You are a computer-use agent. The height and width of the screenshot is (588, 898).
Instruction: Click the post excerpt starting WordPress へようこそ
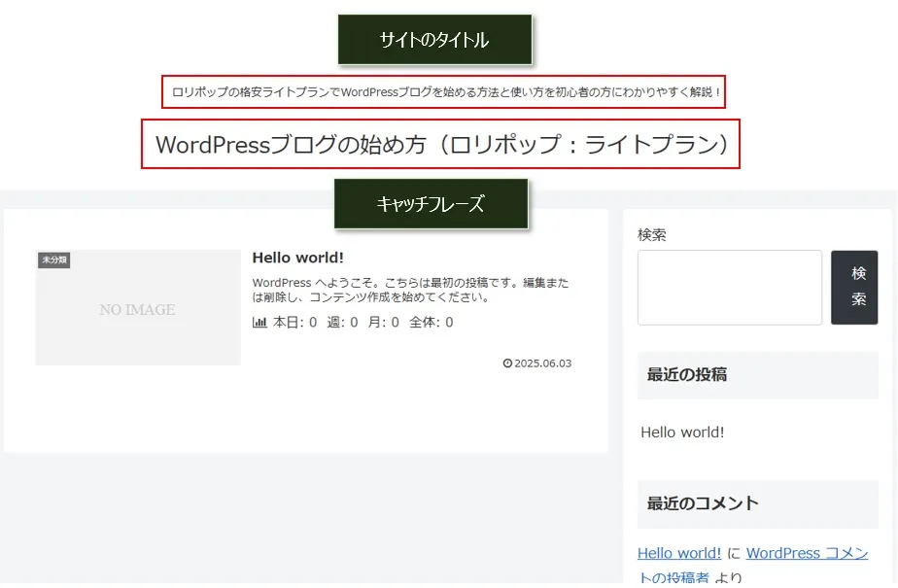(409, 290)
